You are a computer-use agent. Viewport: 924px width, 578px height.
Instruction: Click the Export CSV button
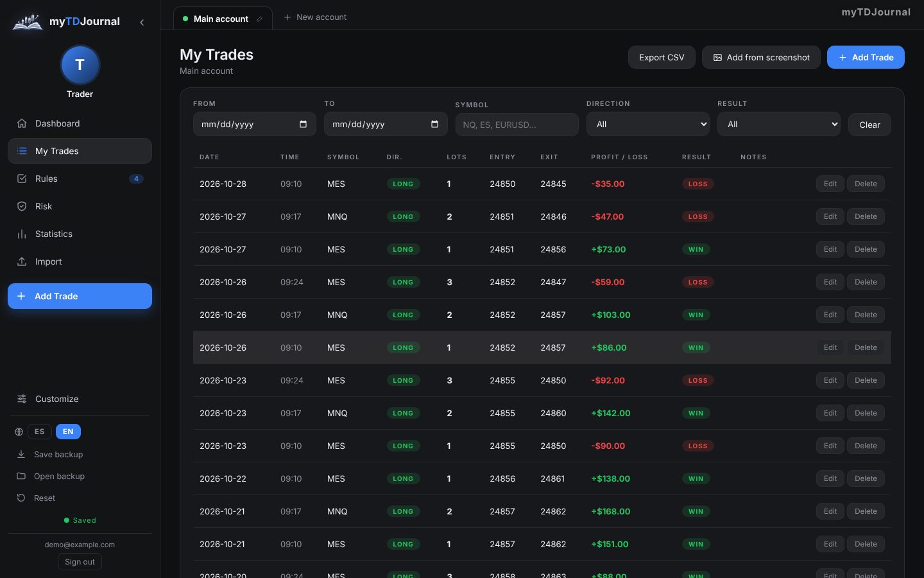[x=662, y=57]
